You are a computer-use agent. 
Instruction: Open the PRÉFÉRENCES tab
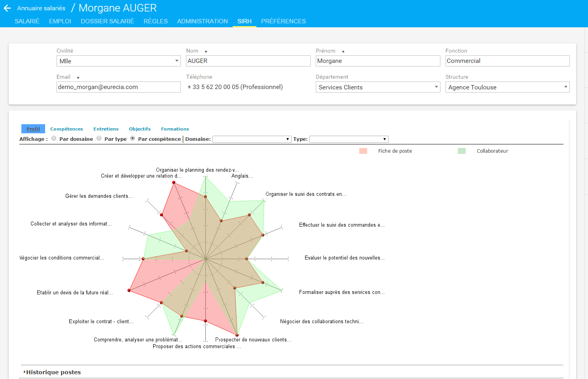click(x=283, y=21)
